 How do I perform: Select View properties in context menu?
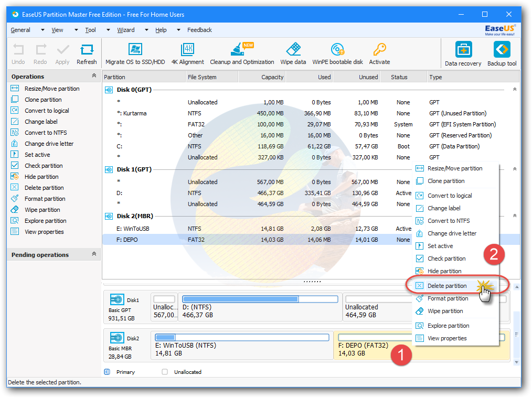point(455,338)
